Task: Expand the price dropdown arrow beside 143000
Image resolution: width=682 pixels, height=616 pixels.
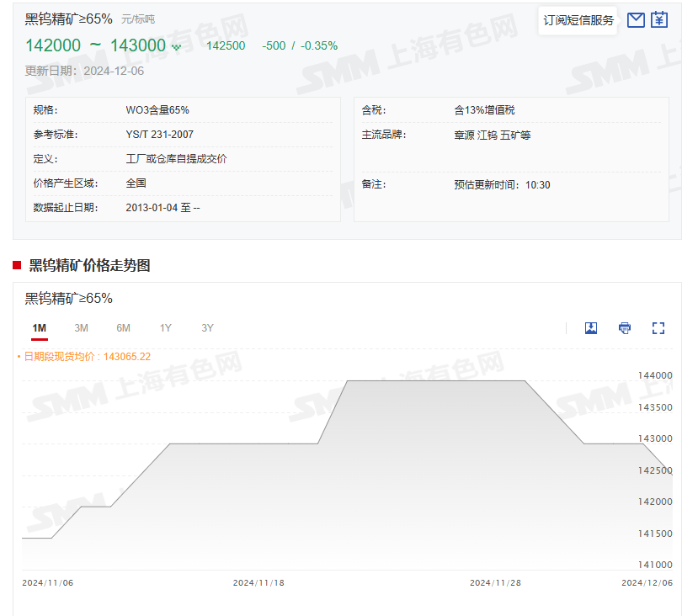Action: click(x=176, y=46)
